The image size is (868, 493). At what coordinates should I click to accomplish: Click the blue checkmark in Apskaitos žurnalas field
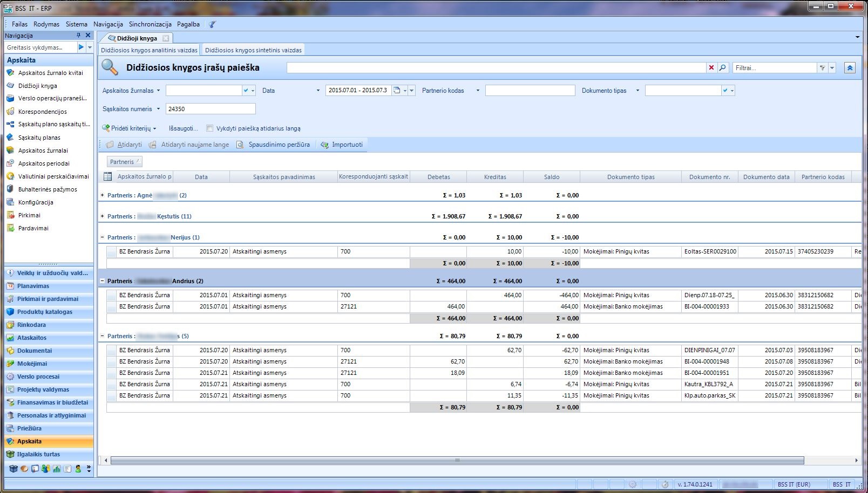coord(246,91)
